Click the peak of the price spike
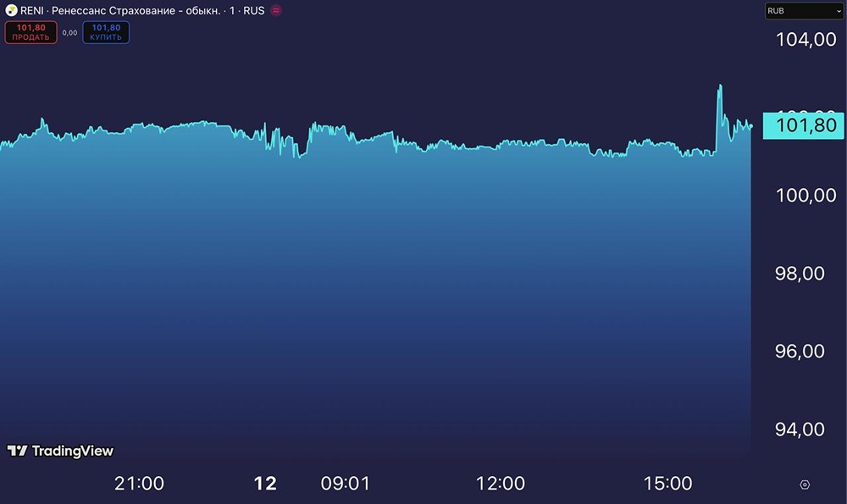The width and height of the screenshot is (847, 504). 720,86
